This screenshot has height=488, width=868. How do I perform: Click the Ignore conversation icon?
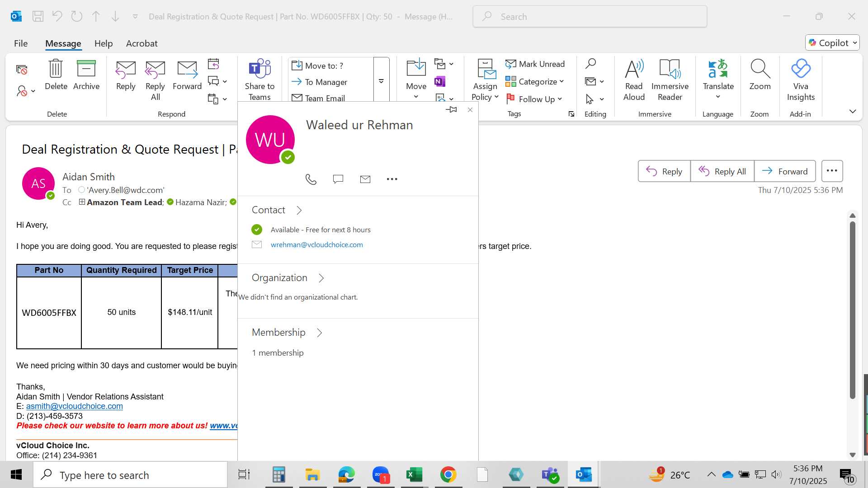coord(22,70)
